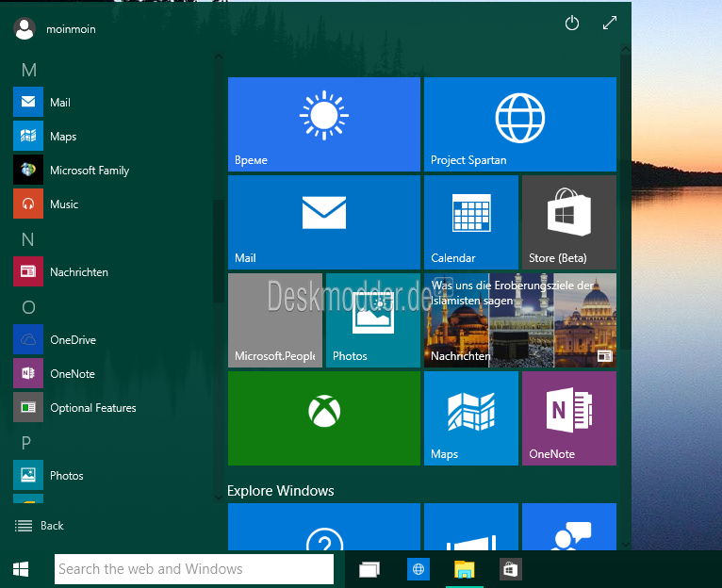Click tiles area scroll down arrow

coord(625,545)
